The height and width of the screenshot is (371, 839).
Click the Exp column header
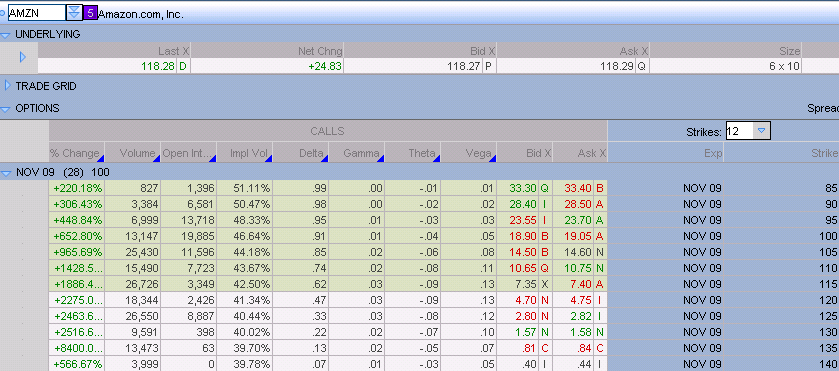666,154
